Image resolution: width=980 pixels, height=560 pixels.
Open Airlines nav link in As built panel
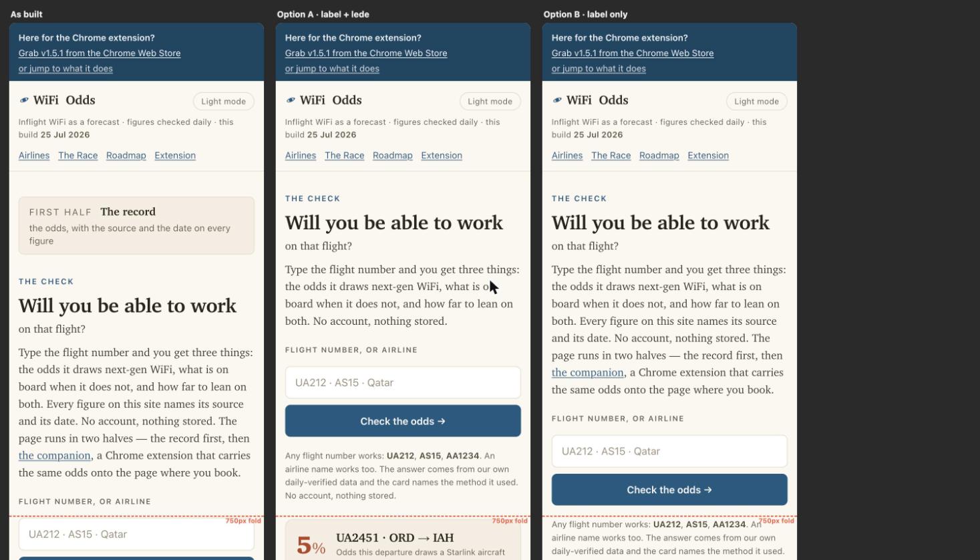point(34,156)
